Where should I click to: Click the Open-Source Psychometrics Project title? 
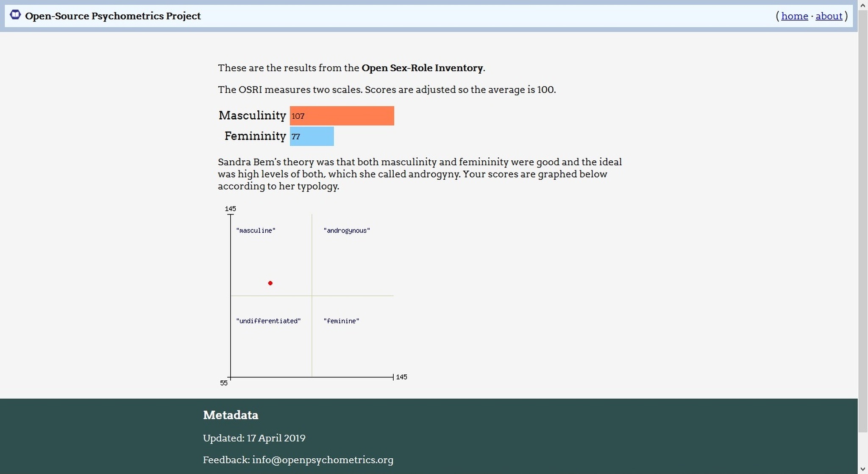[x=113, y=16]
